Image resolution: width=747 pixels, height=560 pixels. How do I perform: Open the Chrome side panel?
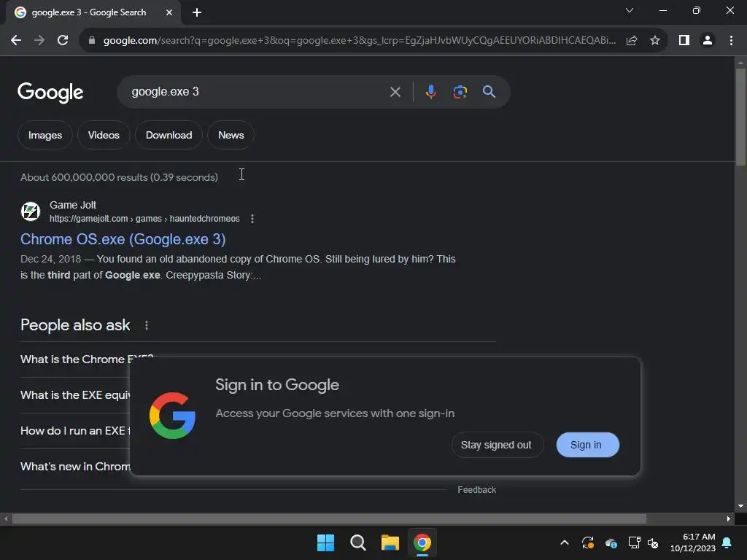click(684, 41)
